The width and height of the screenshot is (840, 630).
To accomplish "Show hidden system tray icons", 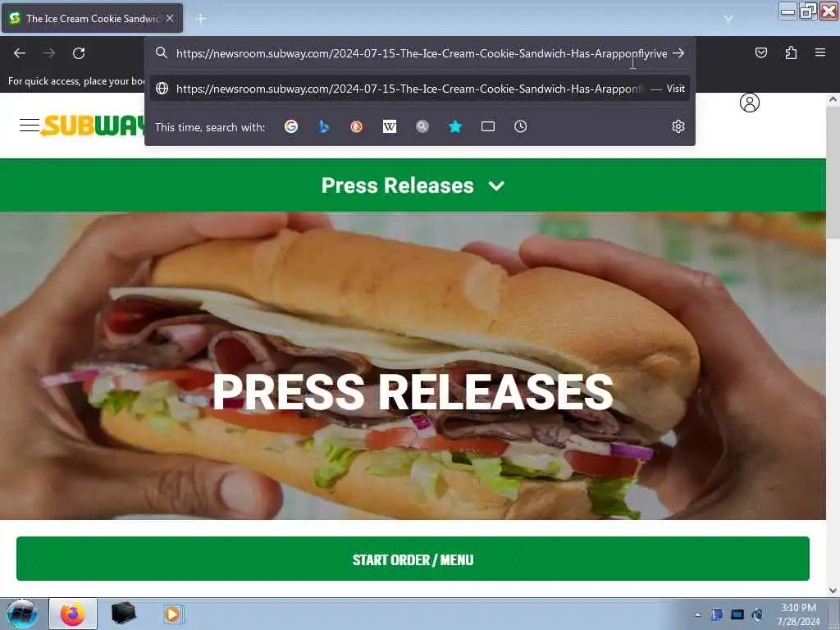I will pyautogui.click(x=697, y=614).
